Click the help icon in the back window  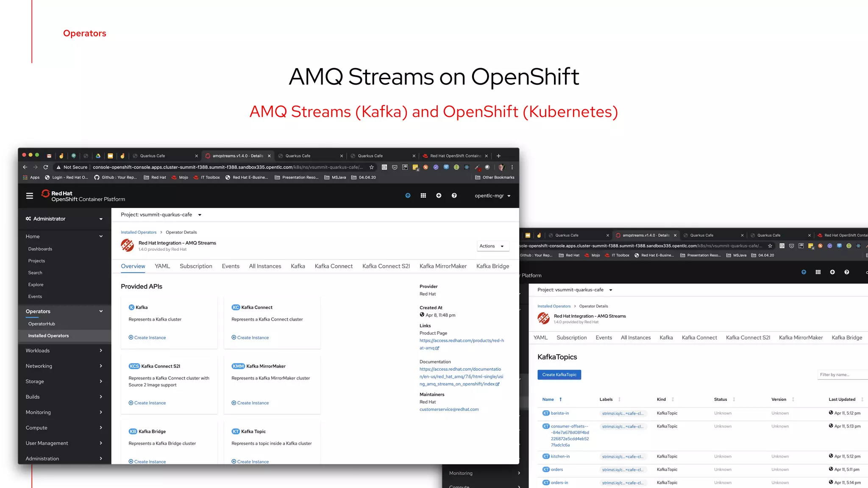tap(846, 272)
